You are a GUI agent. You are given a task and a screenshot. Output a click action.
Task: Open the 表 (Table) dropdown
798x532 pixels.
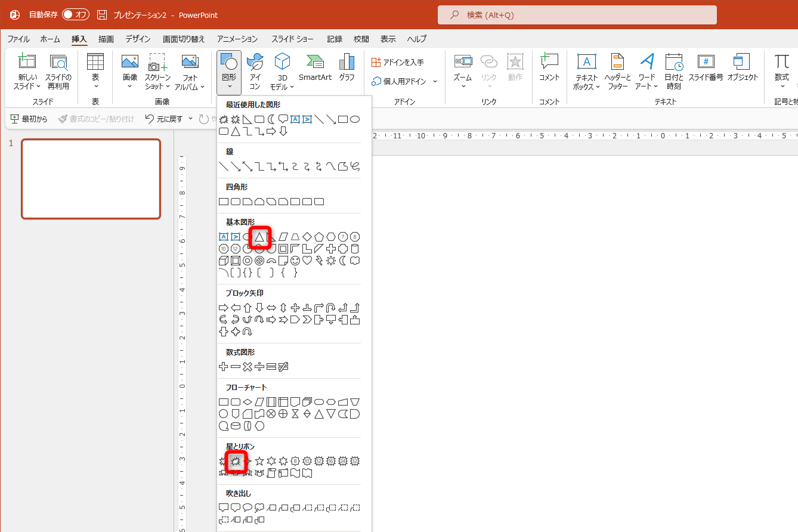[x=95, y=70]
